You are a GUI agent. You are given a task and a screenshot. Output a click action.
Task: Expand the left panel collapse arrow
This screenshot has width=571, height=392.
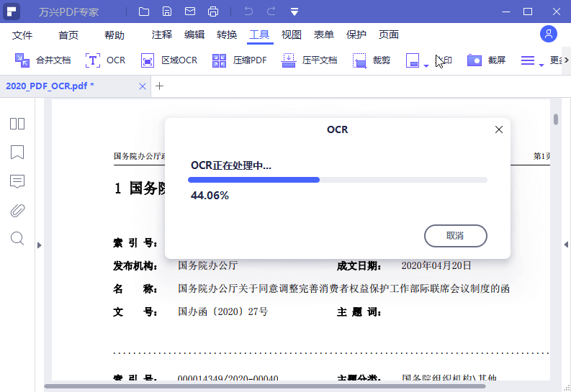pos(40,245)
